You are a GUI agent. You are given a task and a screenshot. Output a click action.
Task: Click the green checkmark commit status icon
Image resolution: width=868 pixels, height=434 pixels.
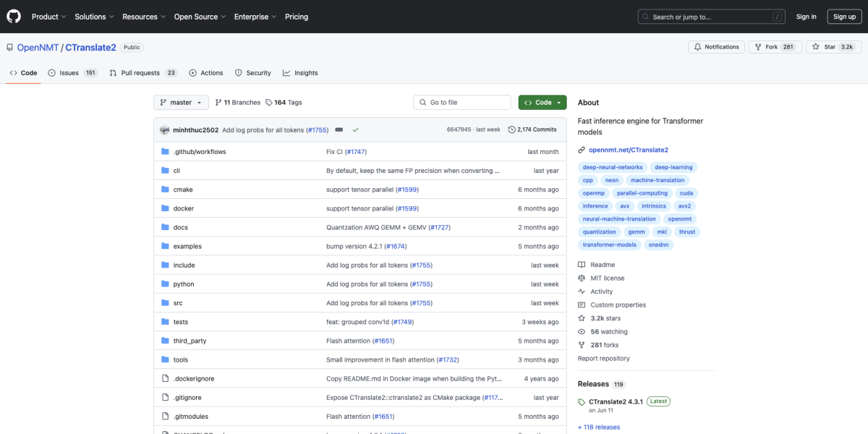pos(355,129)
